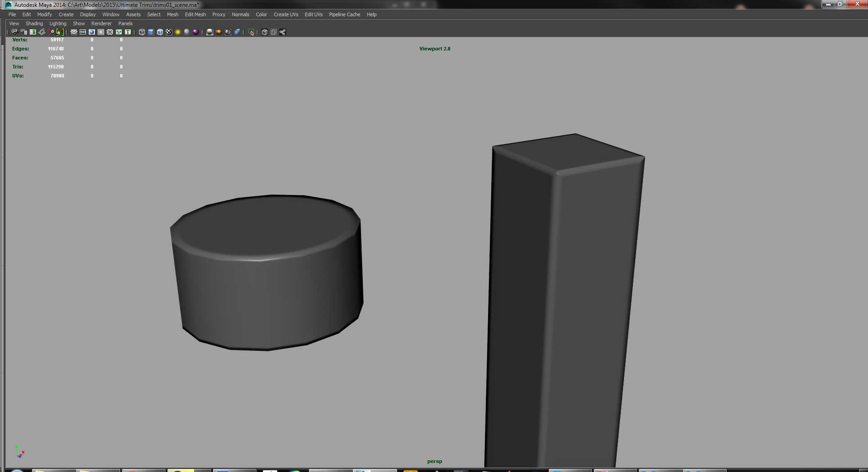
Task: Toggle Isolate Select icon
Action: click(x=251, y=32)
